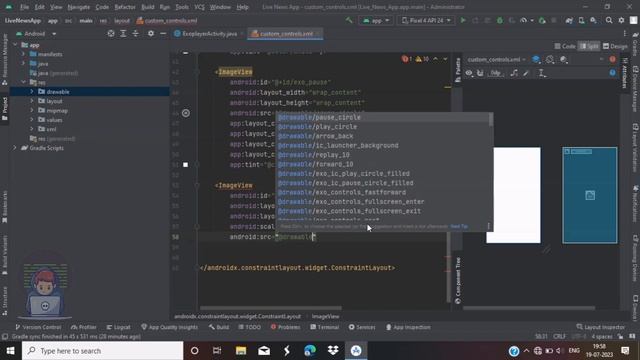This screenshot has width=640, height=360.
Task: Sync project with Gradle files icon
Action: click(569, 20)
